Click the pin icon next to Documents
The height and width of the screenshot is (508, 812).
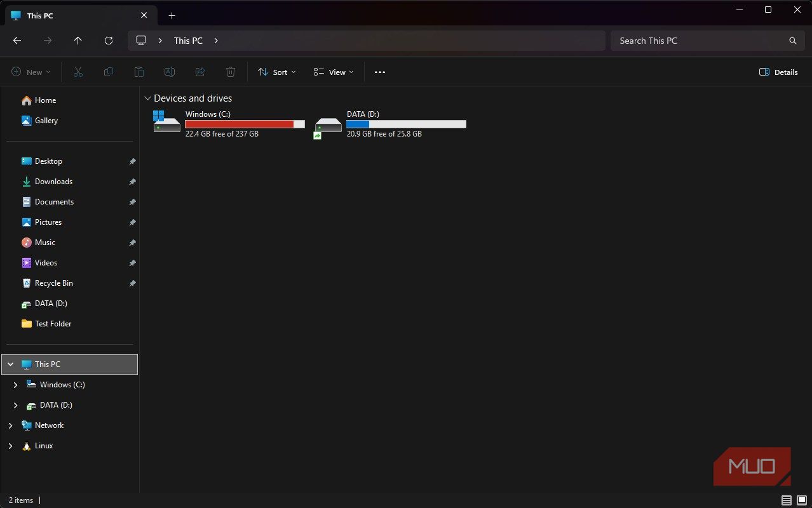tap(132, 203)
